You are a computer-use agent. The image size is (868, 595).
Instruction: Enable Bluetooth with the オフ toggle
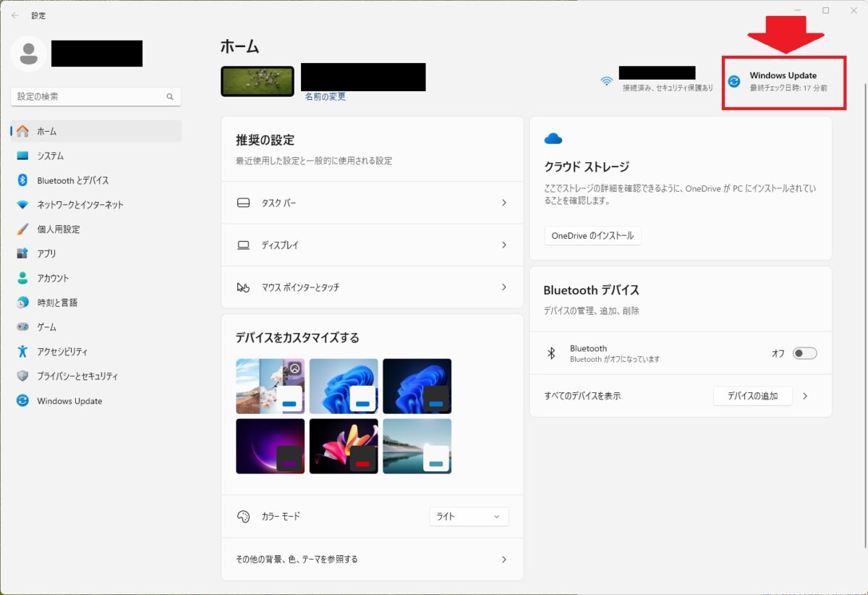(803, 353)
